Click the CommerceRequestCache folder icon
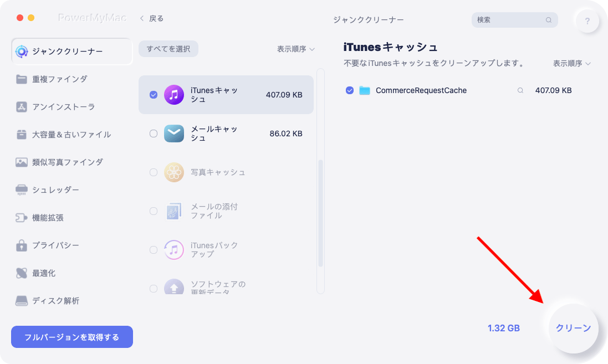The image size is (608, 364). point(364,90)
